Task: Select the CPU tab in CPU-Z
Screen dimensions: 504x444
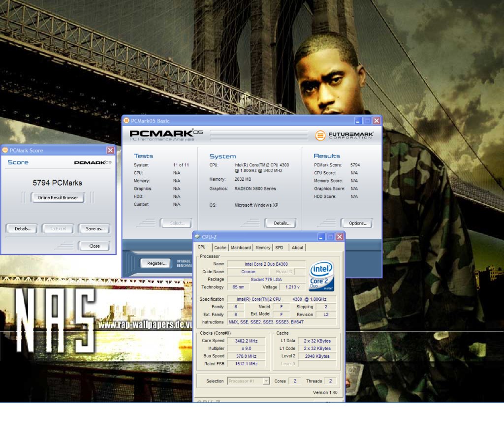Action: pos(201,247)
